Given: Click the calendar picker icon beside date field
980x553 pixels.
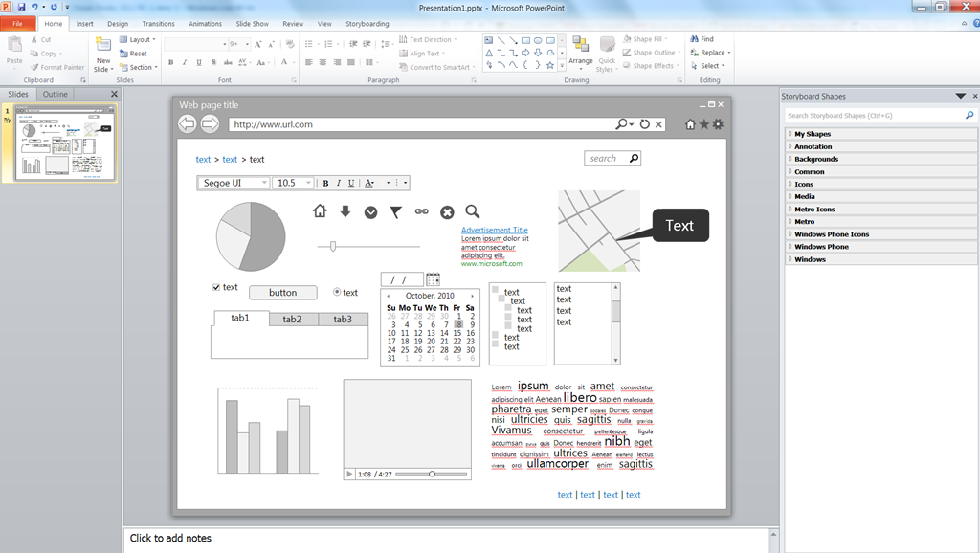Looking at the screenshot, I should (434, 279).
